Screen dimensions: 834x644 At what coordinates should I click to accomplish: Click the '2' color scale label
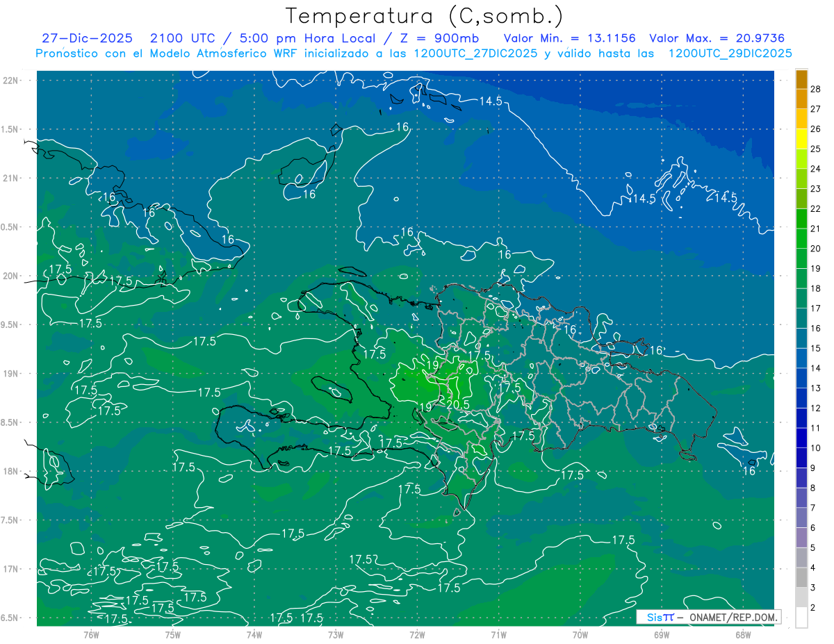click(x=813, y=608)
